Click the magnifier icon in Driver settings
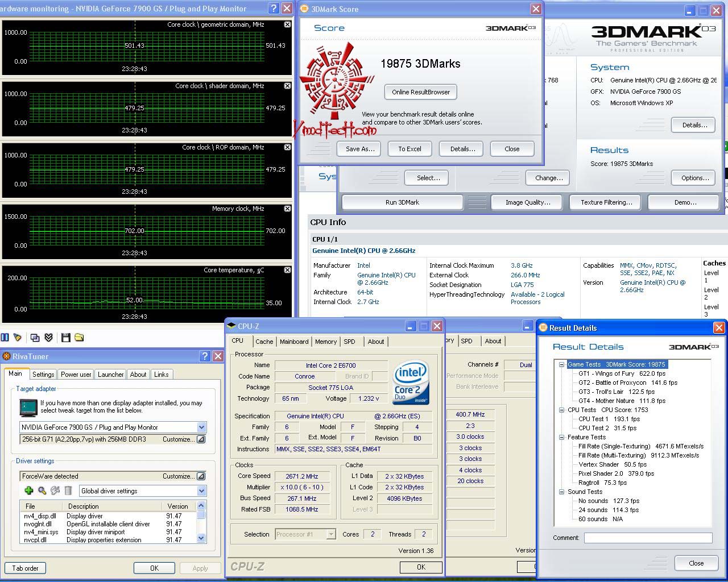 tap(42, 490)
